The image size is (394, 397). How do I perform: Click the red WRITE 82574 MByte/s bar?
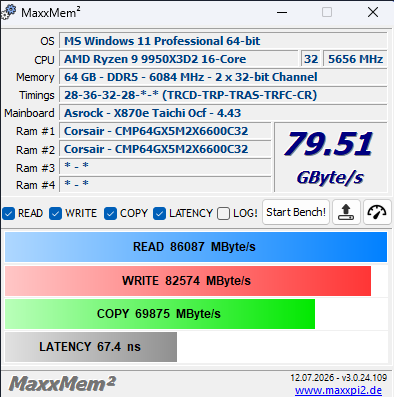(188, 281)
